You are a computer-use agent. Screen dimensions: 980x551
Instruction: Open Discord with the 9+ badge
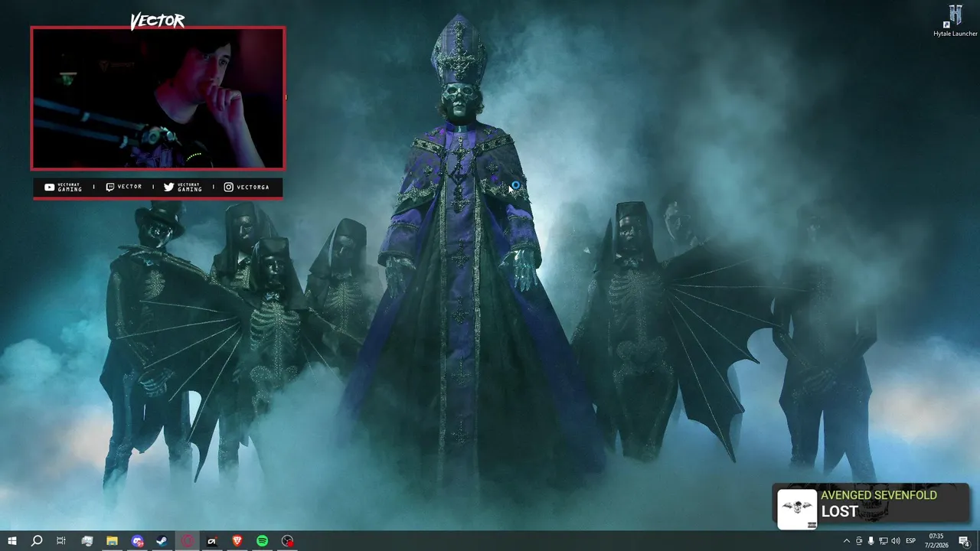[137, 541]
